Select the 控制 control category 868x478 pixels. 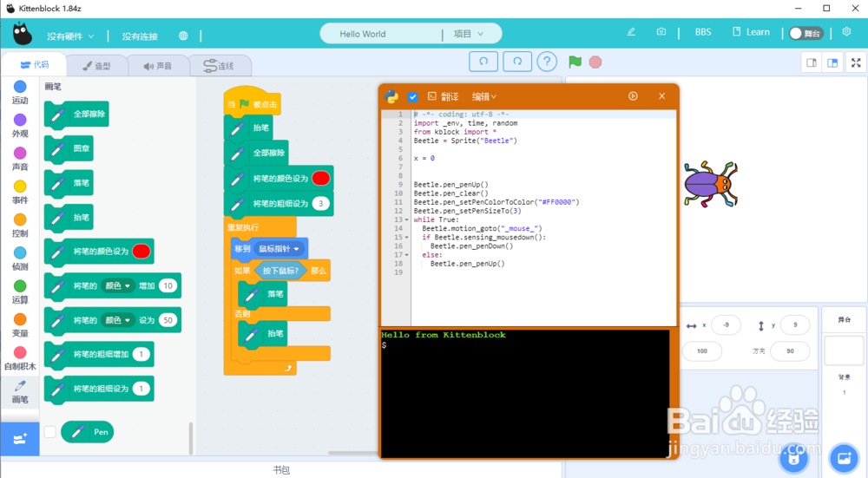pos(20,226)
